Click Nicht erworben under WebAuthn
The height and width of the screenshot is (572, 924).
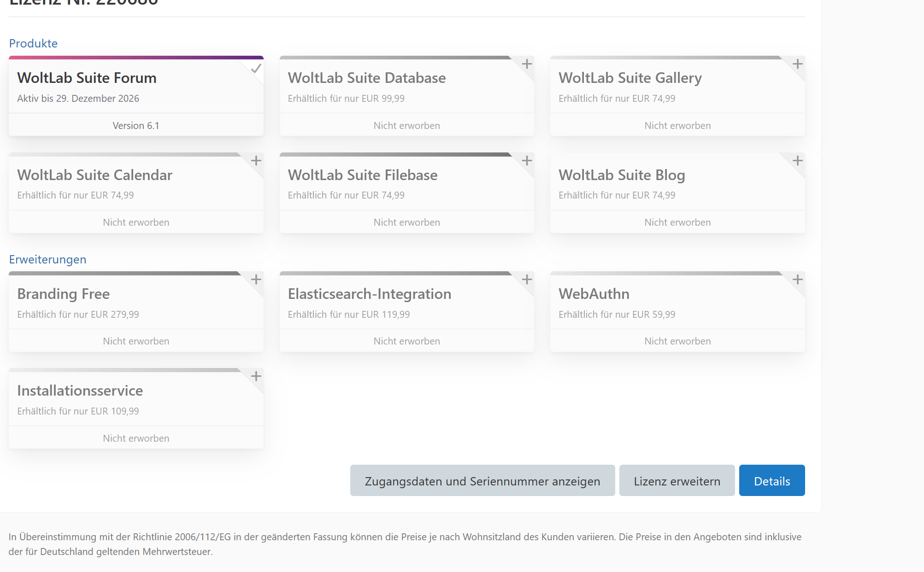(x=677, y=341)
